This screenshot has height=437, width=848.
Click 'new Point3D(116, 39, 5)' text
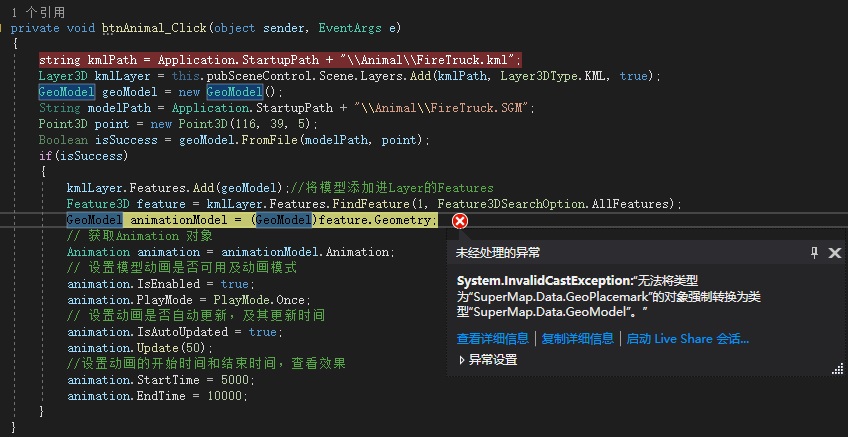tap(231, 124)
